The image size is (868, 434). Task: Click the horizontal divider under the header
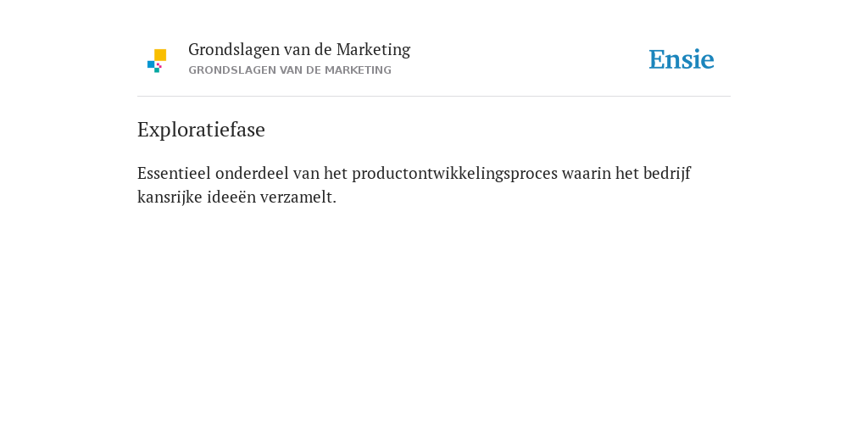coord(434,97)
